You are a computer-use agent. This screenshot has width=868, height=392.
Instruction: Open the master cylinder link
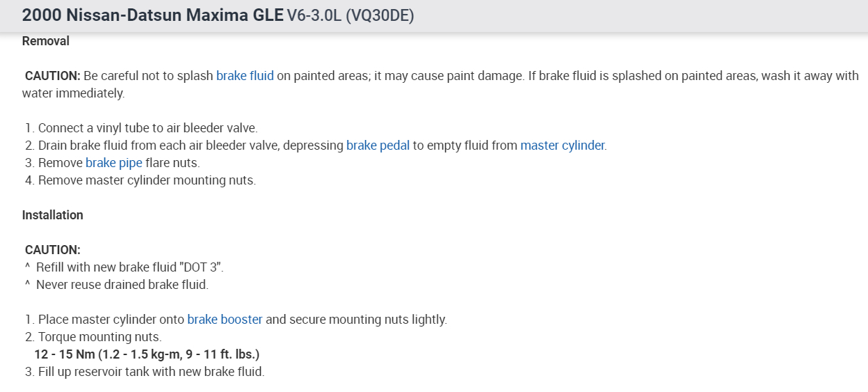point(563,146)
